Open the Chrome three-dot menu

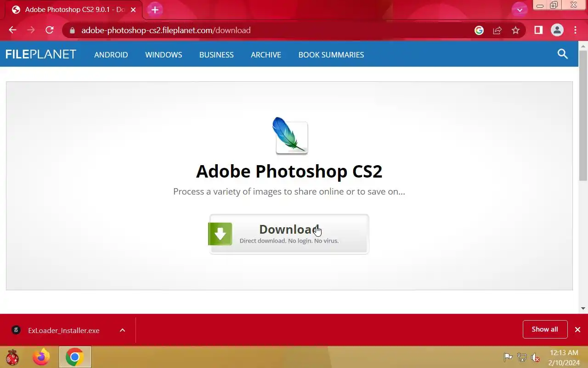[x=576, y=30]
